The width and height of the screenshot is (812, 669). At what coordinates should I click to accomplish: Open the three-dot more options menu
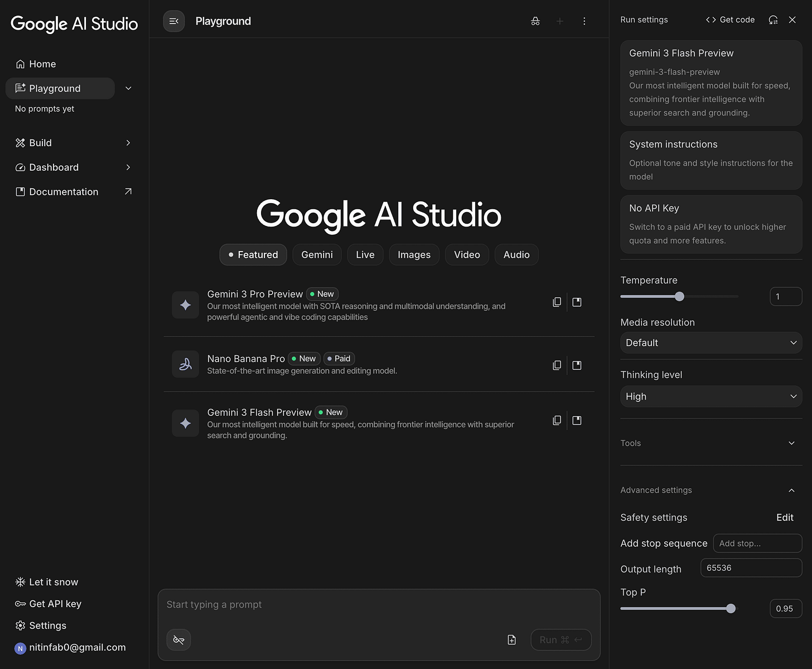[584, 21]
